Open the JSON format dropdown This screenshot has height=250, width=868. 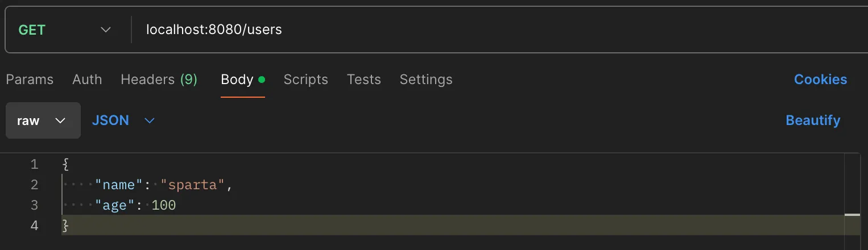(123, 120)
